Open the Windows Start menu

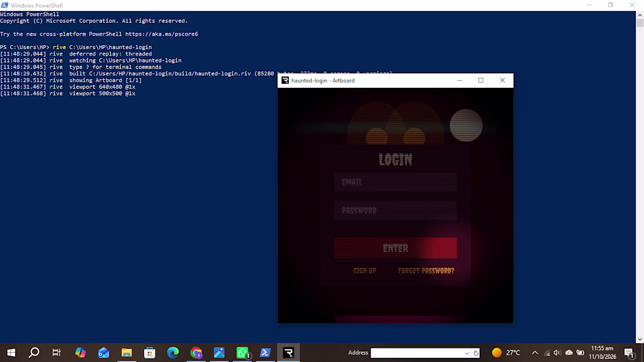tap(11, 353)
